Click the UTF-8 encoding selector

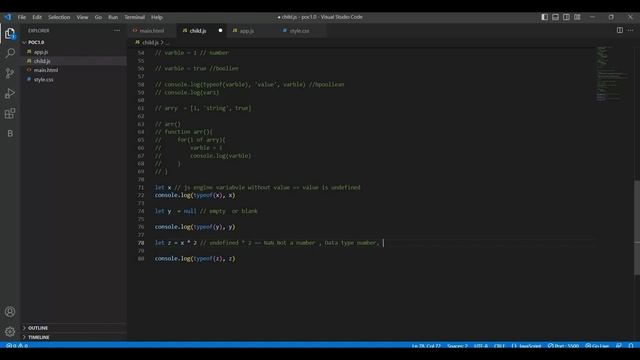[481, 346]
